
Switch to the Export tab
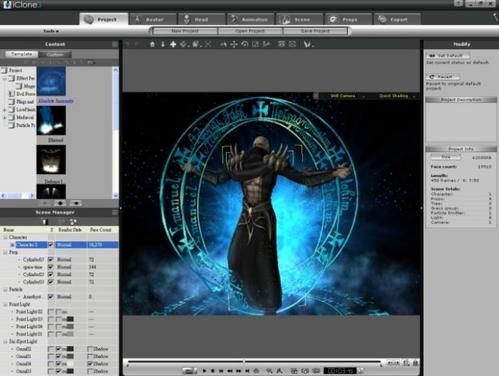click(397, 19)
